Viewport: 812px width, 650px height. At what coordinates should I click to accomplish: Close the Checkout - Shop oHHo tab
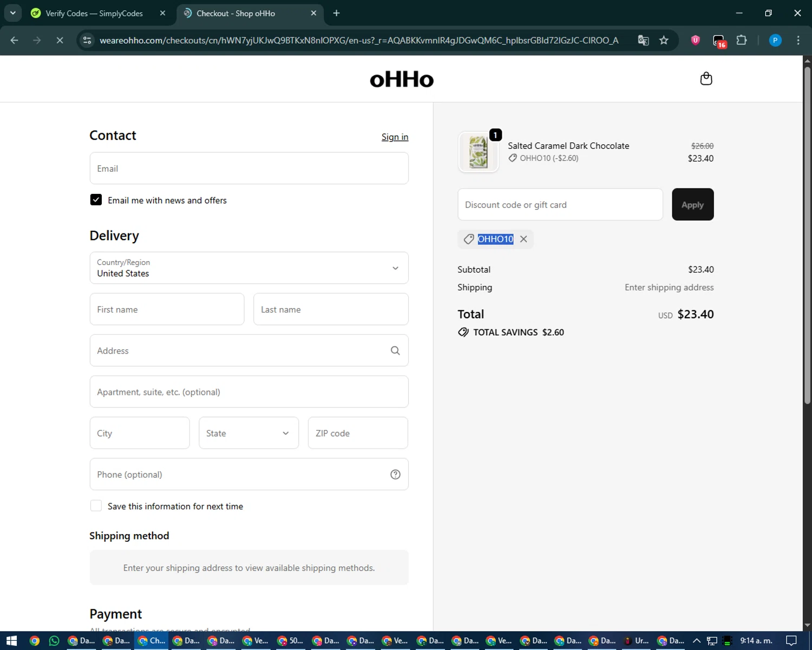pyautogui.click(x=313, y=13)
